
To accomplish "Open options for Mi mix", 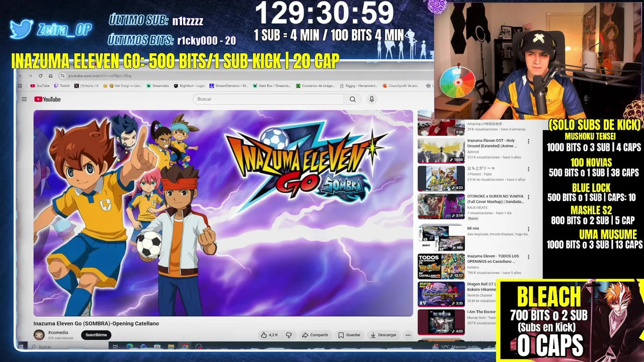I will pos(528,229).
